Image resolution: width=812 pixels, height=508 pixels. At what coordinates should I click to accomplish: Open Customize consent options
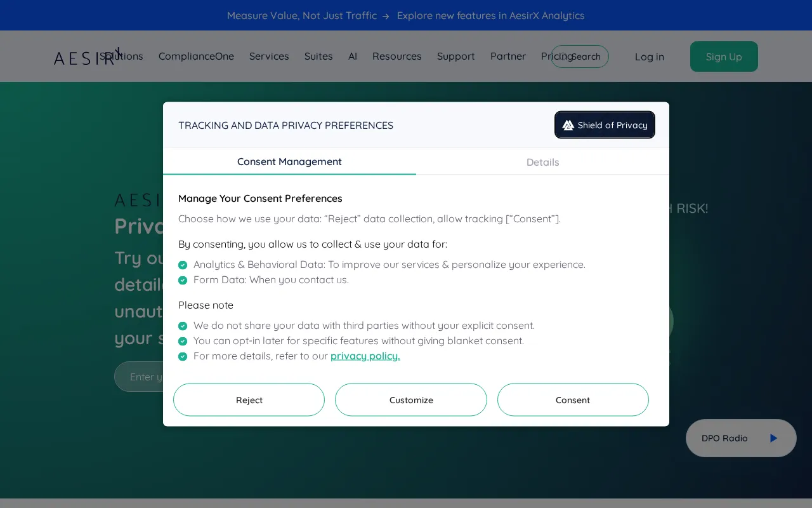pos(411,400)
